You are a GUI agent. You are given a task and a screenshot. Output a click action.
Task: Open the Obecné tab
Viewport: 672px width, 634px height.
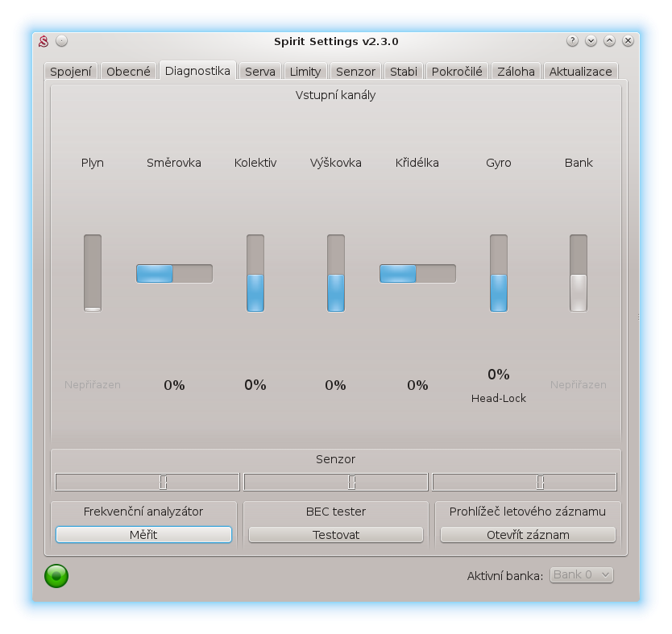coord(128,71)
